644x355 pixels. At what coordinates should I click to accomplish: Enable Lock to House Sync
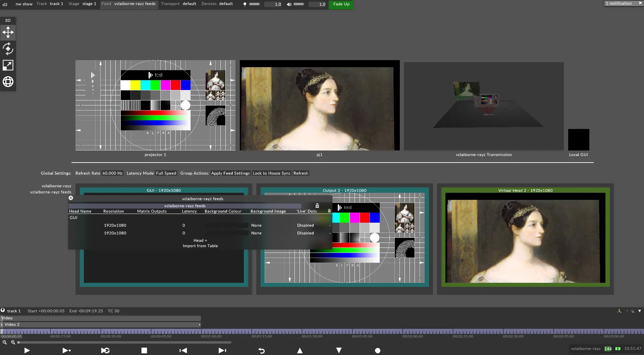tap(271, 173)
